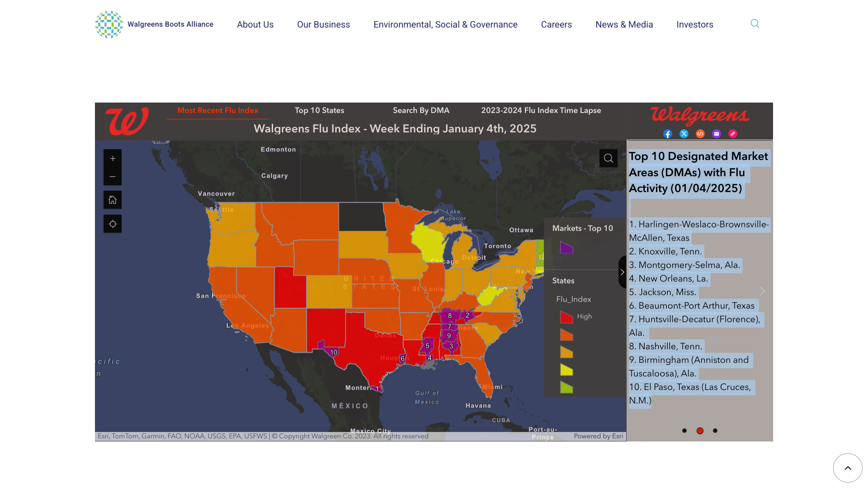The width and height of the screenshot is (868, 488).
Task: Find my location on the map
Action: click(x=113, y=224)
